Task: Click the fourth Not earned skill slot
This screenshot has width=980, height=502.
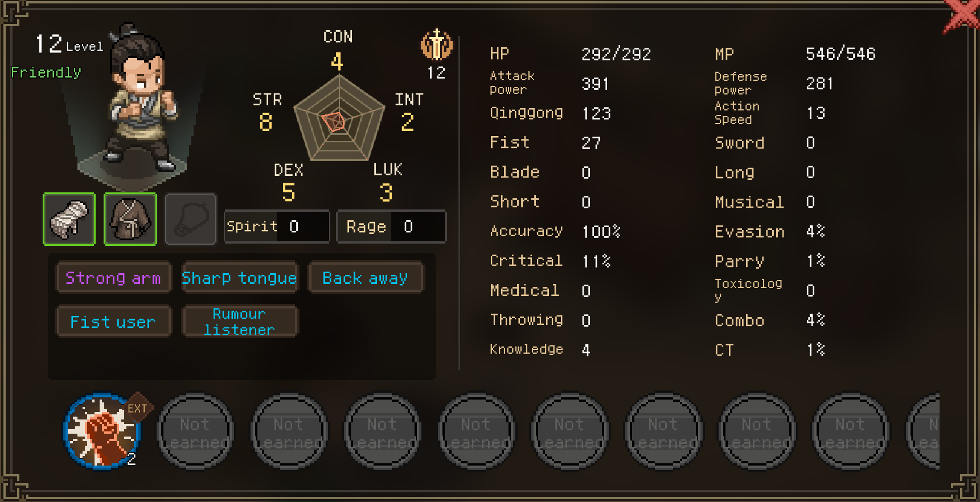Action: point(476,431)
